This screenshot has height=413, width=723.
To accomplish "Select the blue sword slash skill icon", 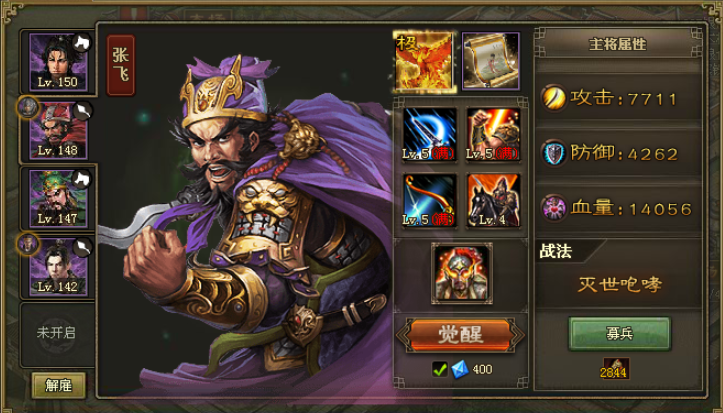I will (429, 135).
